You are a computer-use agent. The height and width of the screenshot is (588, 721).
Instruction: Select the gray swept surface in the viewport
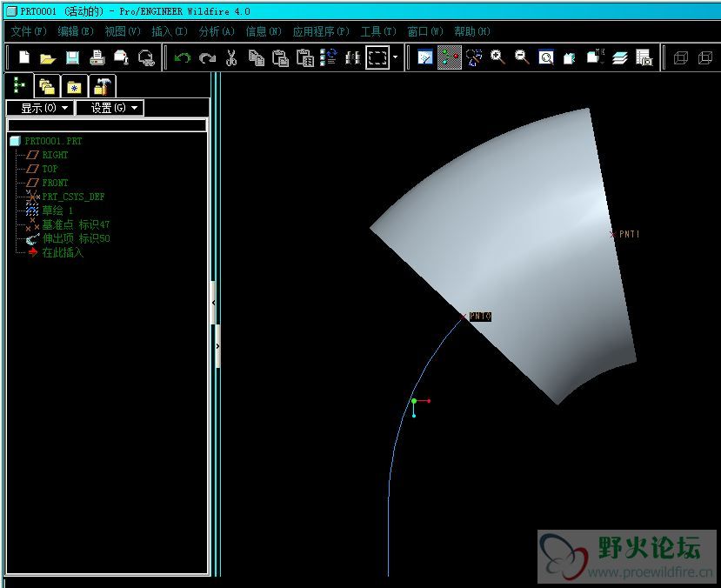(x=519, y=248)
